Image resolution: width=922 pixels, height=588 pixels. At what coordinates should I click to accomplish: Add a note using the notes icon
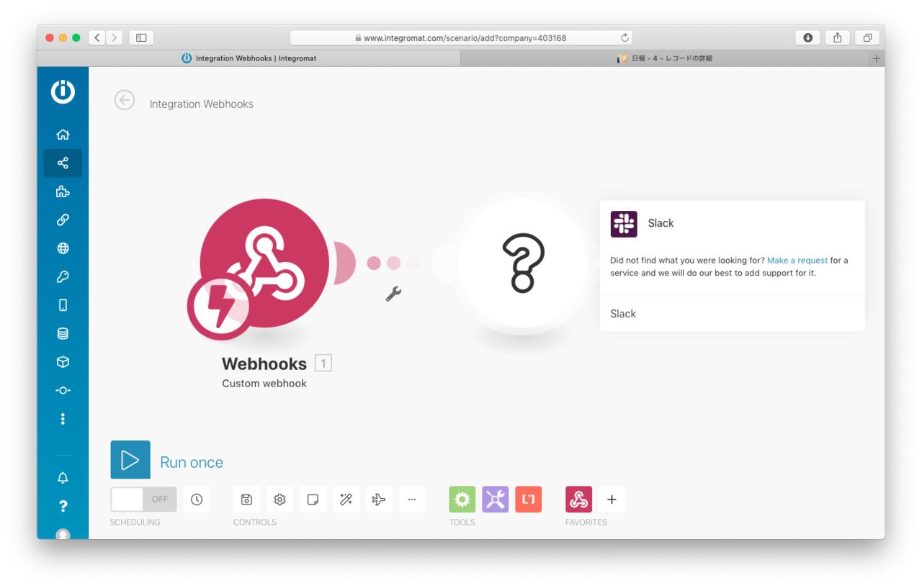click(x=313, y=499)
